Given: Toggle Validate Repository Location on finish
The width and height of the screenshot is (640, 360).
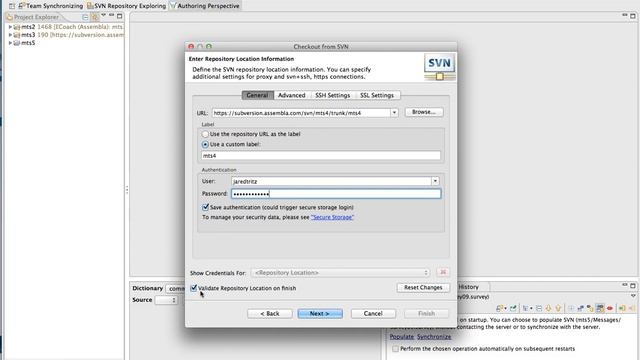Looking at the screenshot, I should [x=194, y=288].
